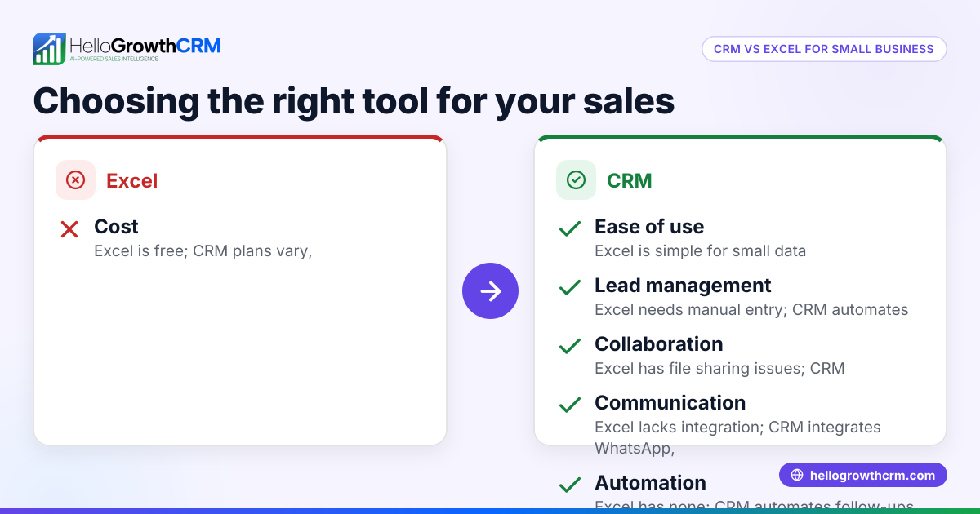Click the HelloGrowthCRM brand name text
Viewport: 980px width, 514px height.
[x=145, y=45]
